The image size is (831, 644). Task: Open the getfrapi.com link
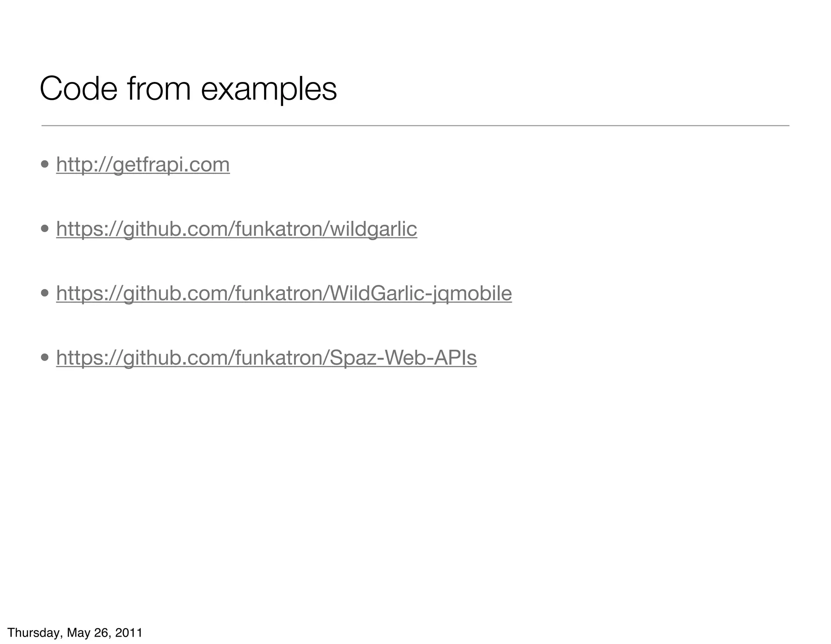143,165
